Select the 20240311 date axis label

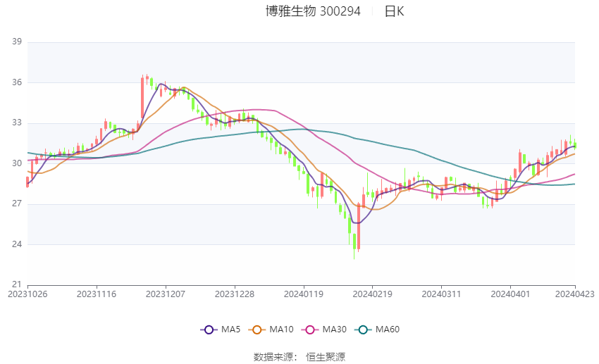pos(441,294)
